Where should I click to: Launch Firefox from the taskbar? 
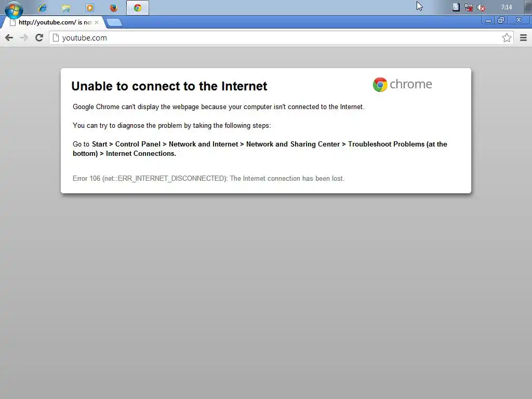[114, 7]
